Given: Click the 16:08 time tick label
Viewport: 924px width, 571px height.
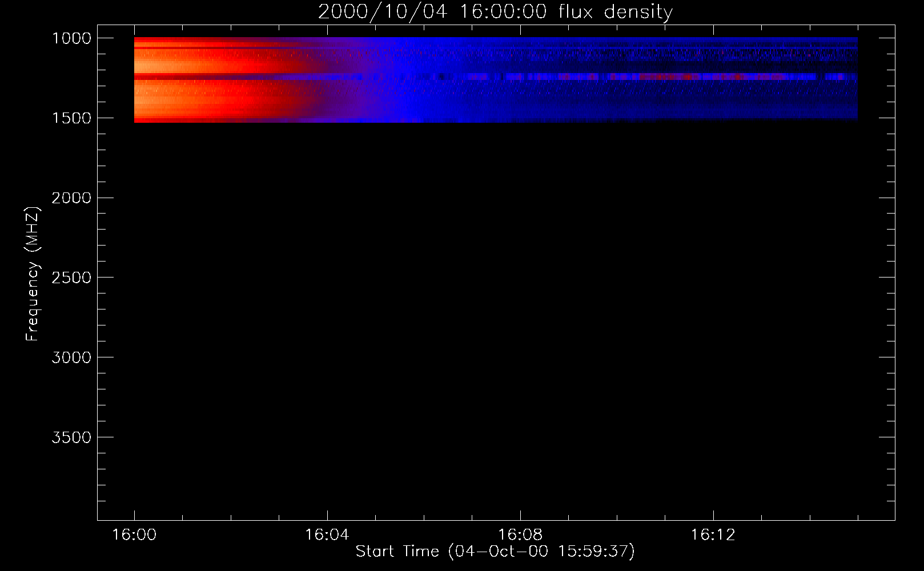Looking at the screenshot, I should 520,535.
